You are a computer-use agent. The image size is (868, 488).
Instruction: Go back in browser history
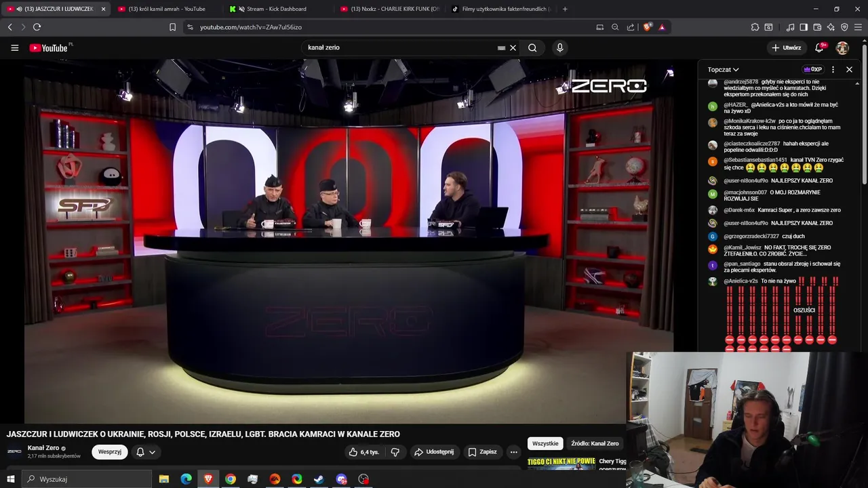point(10,27)
